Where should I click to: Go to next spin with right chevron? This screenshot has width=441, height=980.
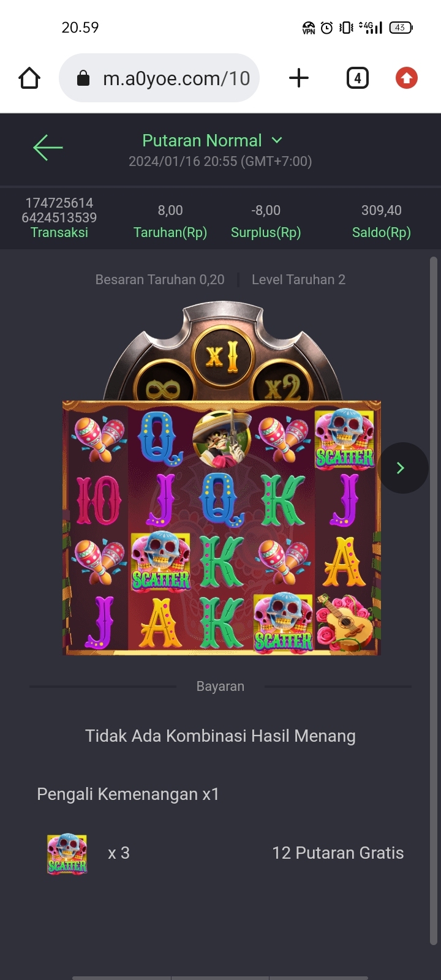(402, 468)
